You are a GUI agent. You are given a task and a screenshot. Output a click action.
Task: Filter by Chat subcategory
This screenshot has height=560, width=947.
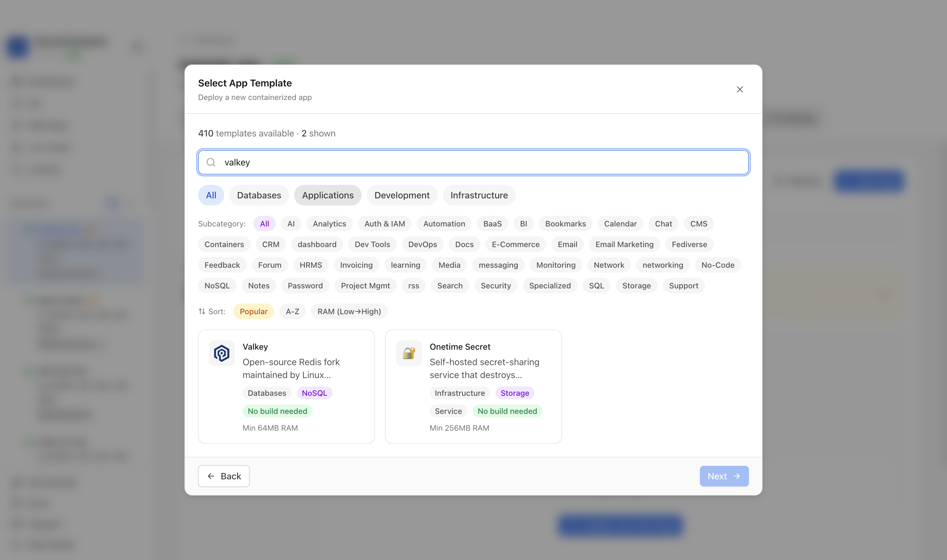(x=663, y=224)
